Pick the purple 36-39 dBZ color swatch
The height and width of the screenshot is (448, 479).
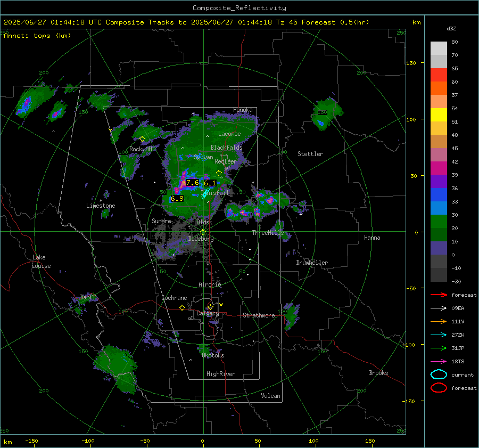[439, 181]
